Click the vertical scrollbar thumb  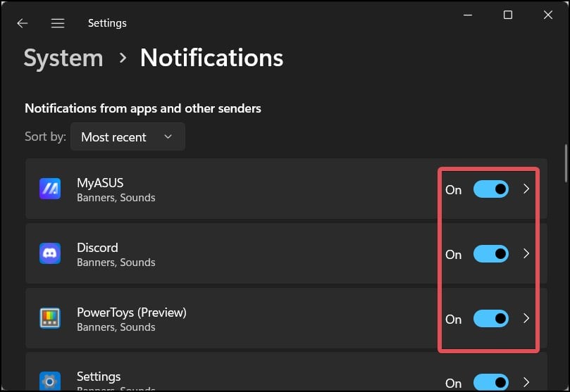click(566, 163)
